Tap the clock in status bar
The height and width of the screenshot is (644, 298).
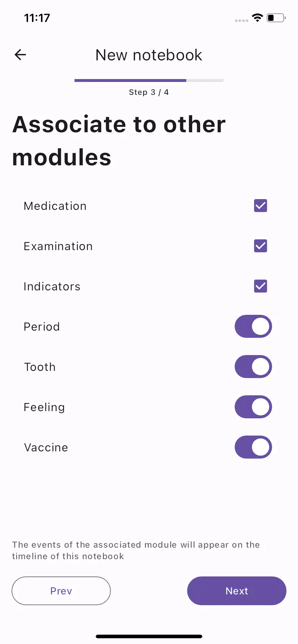(x=37, y=18)
